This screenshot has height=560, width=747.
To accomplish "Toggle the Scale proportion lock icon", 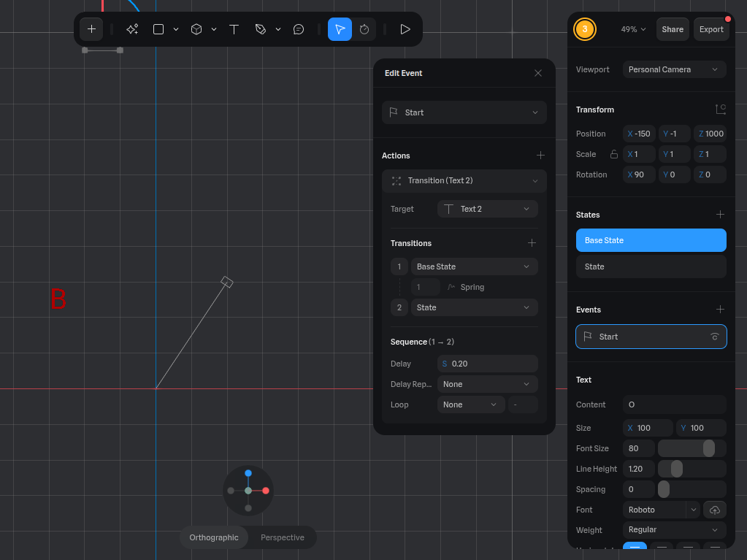I will (613, 154).
